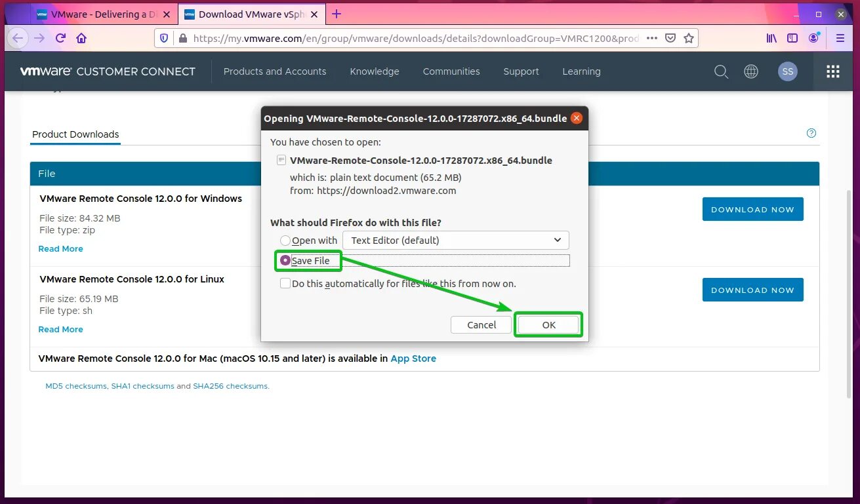This screenshot has height=504, width=860.
Task: Go back with the browser back arrow
Action: coord(18,38)
